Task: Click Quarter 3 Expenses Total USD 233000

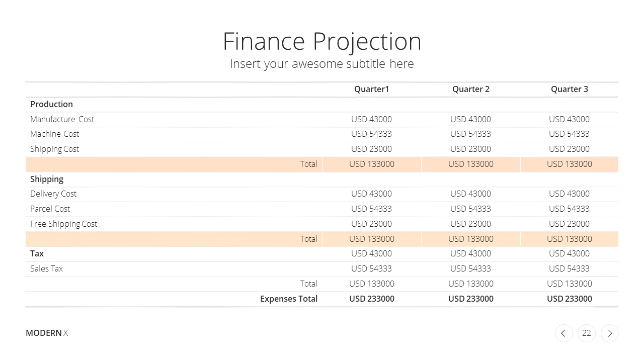Action: pos(570,299)
